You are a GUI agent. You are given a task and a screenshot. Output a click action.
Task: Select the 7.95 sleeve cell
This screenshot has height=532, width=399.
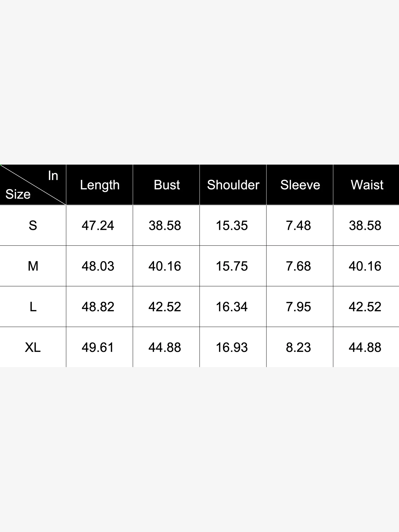point(298,307)
